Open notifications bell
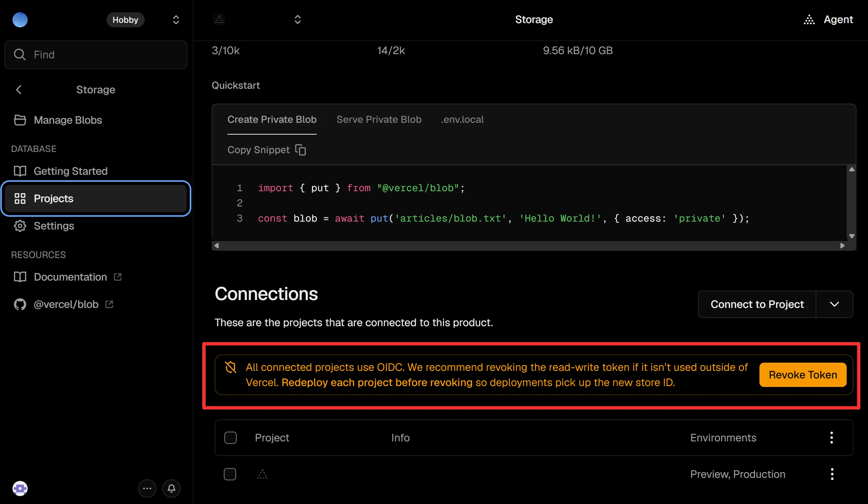 click(172, 488)
